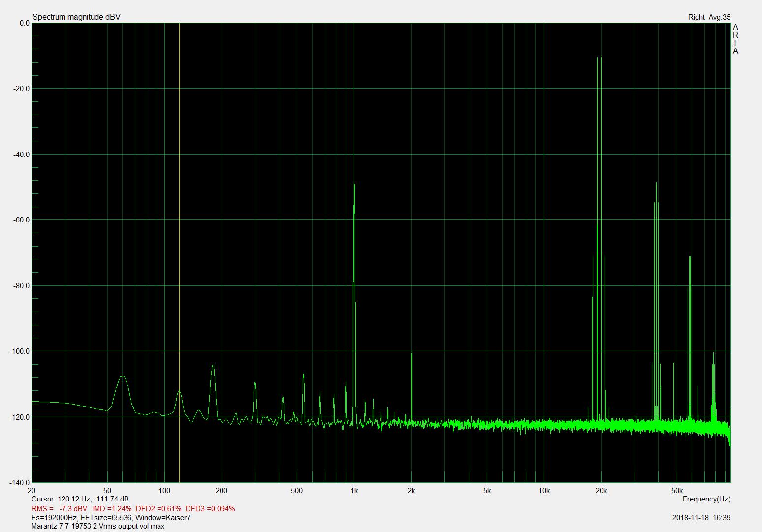Click the '0.0' y-axis label

pyautogui.click(x=25, y=23)
